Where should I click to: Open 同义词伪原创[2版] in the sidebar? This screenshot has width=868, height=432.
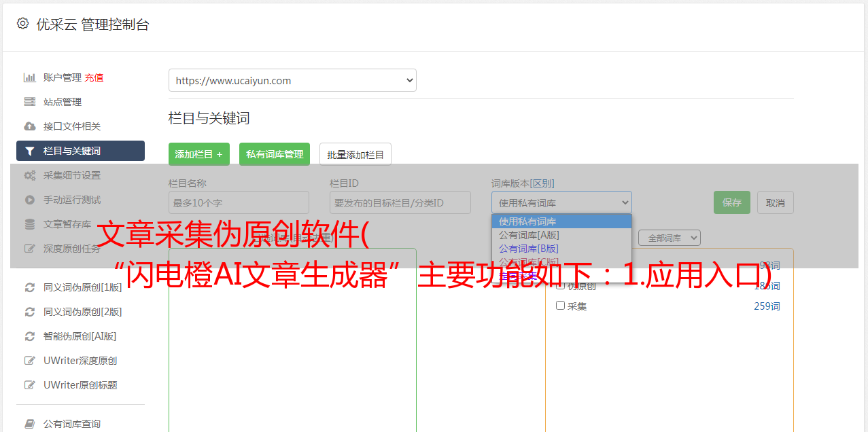pos(82,312)
